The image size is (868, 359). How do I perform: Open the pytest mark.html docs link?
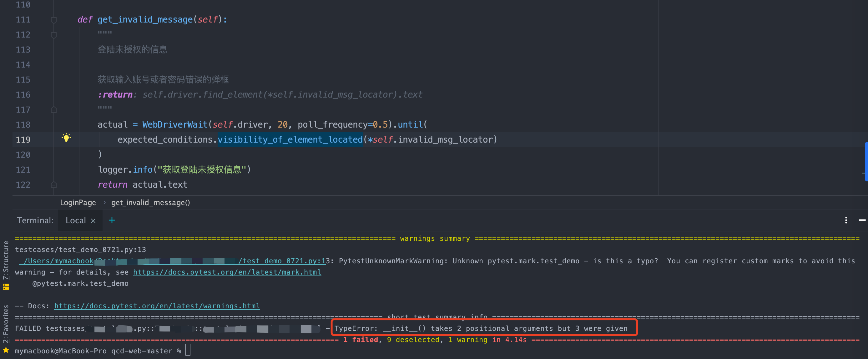point(227,272)
